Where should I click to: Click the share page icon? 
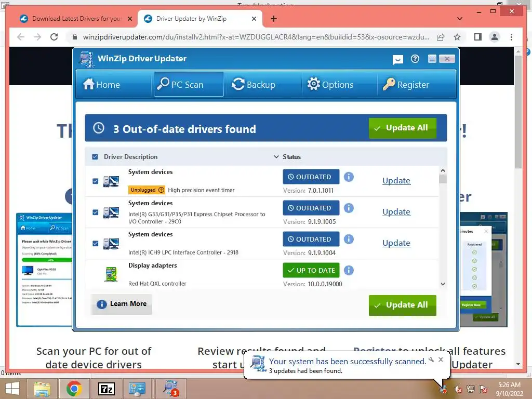441,37
